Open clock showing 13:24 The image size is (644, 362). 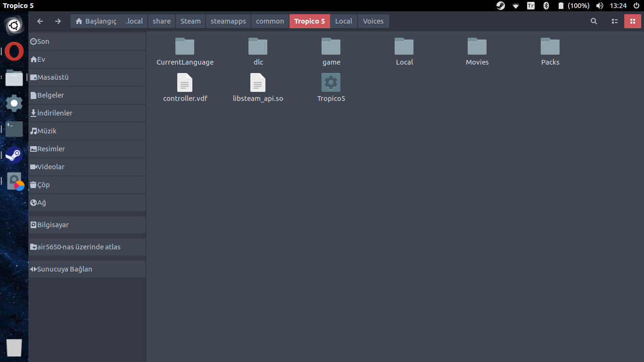(618, 6)
